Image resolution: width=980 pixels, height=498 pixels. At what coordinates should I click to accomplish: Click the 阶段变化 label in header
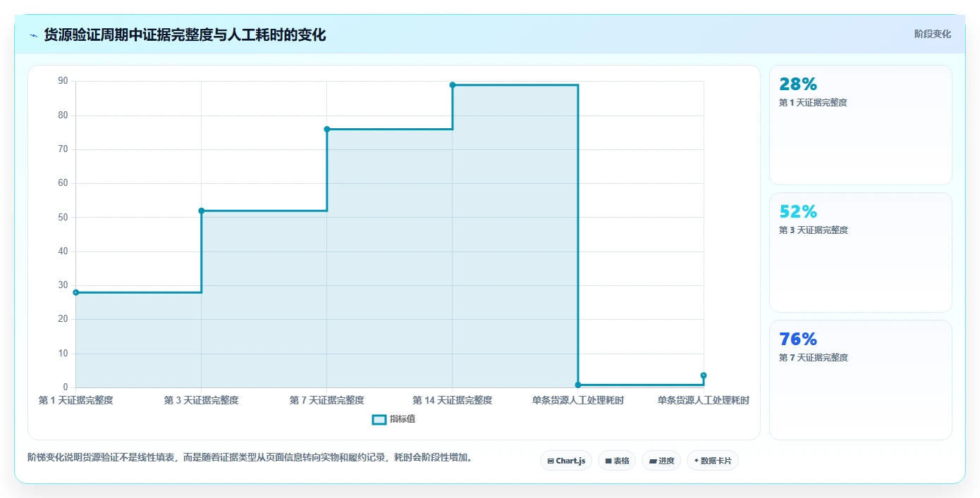tap(933, 34)
